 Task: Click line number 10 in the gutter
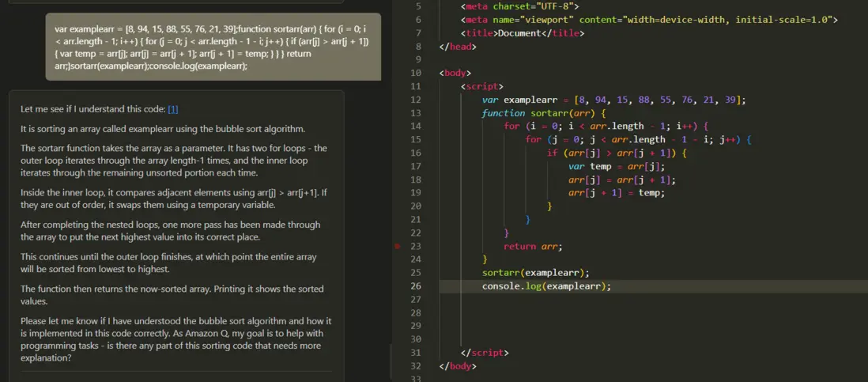[416, 73]
